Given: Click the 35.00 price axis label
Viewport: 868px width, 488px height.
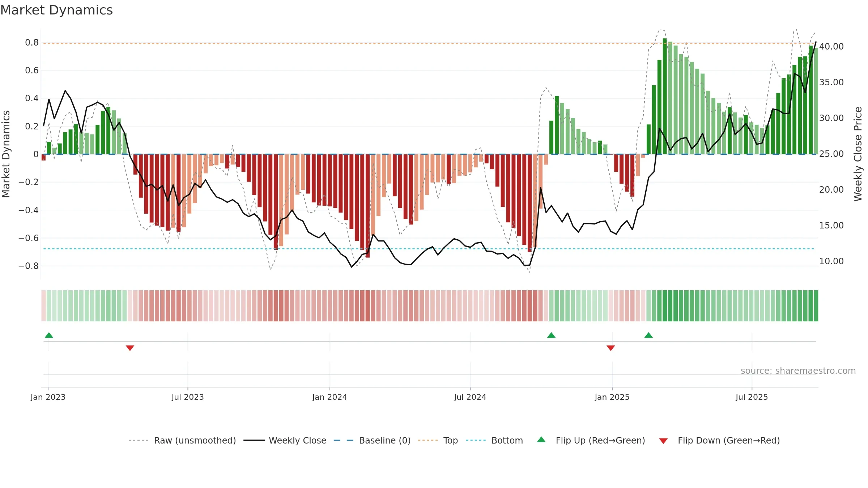Looking at the screenshot, I should coord(831,82).
